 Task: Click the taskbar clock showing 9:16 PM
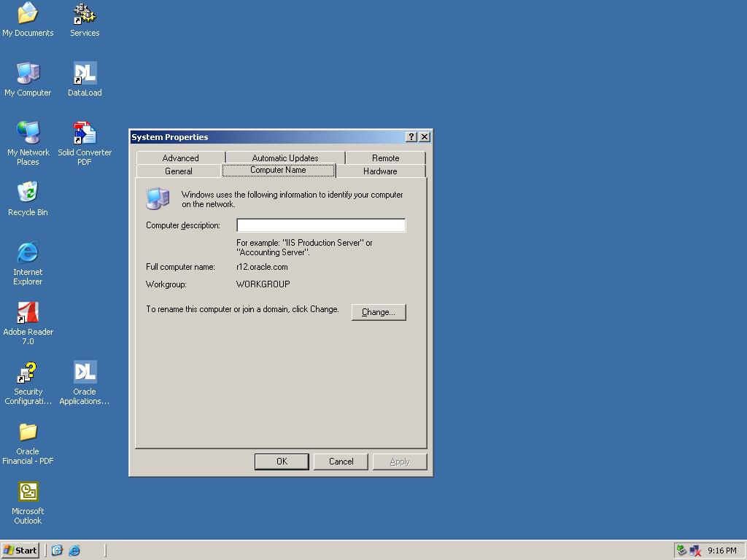pyautogui.click(x=721, y=551)
